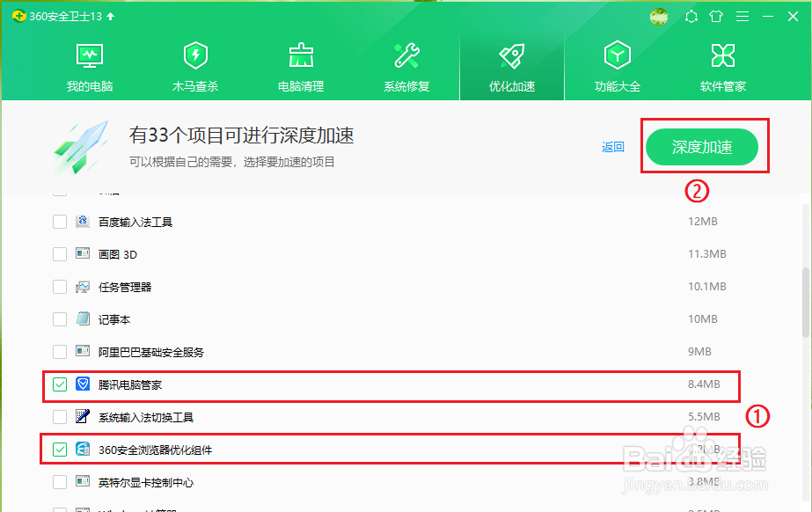The width and height of the screenshot is (812, 512).
Task: Uncheck the 腾讯电脑管家 checkbox
Action: [60, 384]
